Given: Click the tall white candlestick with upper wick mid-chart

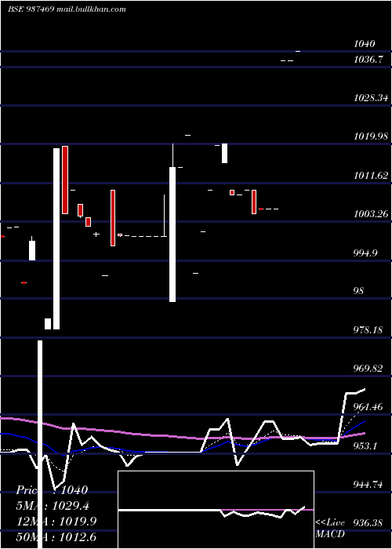Looking at the screenshot, I should pyautogui.click(x=172, y=222).
